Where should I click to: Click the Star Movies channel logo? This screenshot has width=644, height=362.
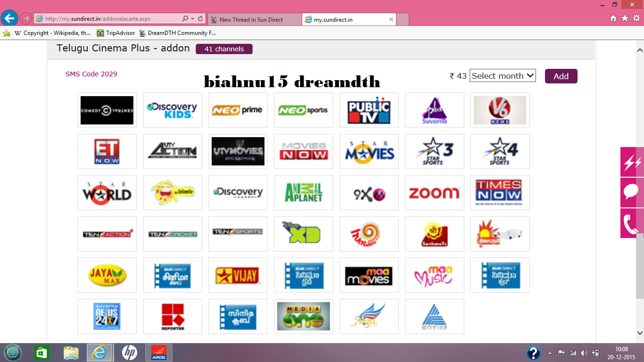coord(369,152)
